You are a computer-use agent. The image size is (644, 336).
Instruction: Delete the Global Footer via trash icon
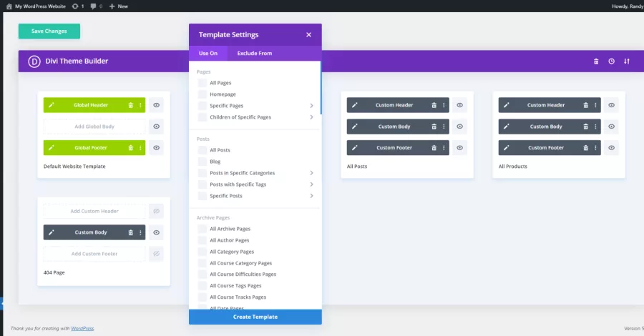131,148
